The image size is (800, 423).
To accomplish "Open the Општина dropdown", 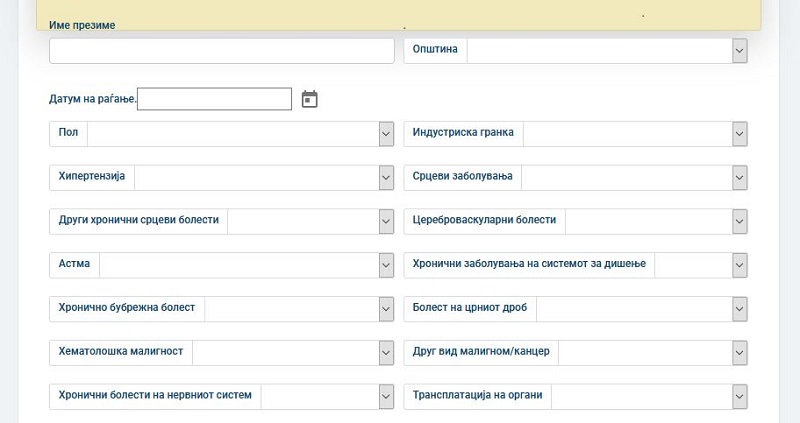I will click(607, 51).
